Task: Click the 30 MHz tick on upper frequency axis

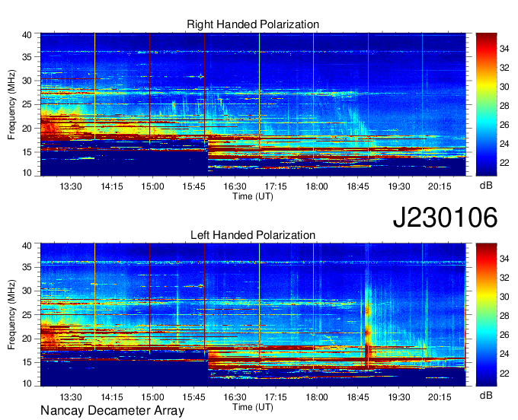Action: (27, 81)
